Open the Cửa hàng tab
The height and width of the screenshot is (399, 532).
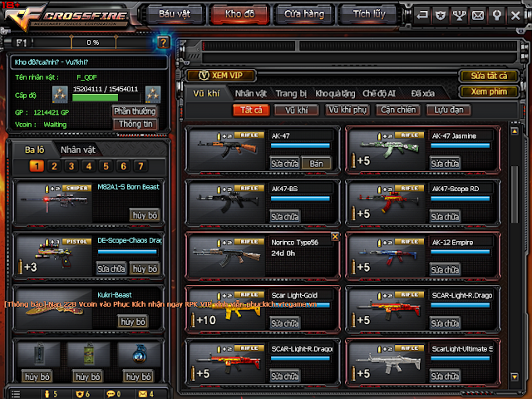[304, 14]
